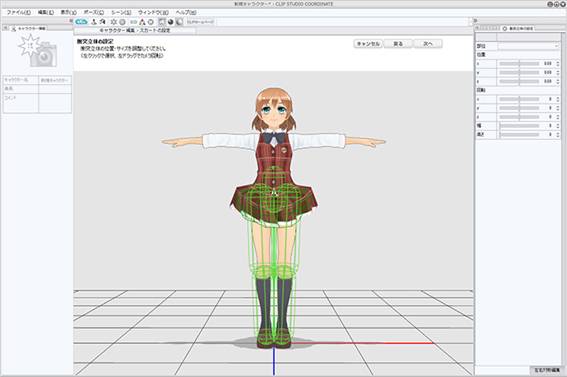Select the キャラクター情報 tab

[29, 29]
